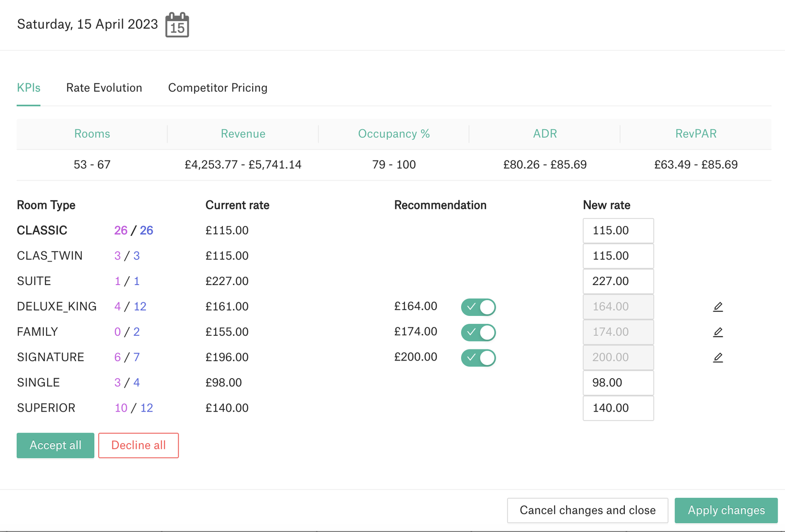
Task: Click the CLASSIC new rate input field
Action: tap(618, 230)
